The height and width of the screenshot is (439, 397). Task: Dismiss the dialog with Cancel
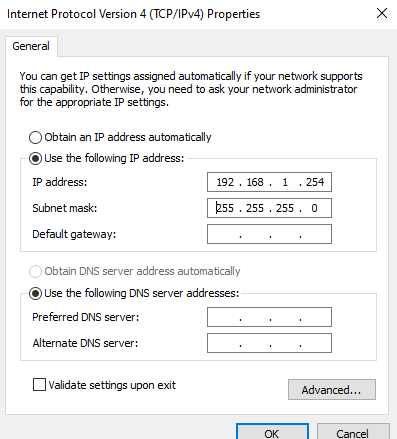coord(353,432)
